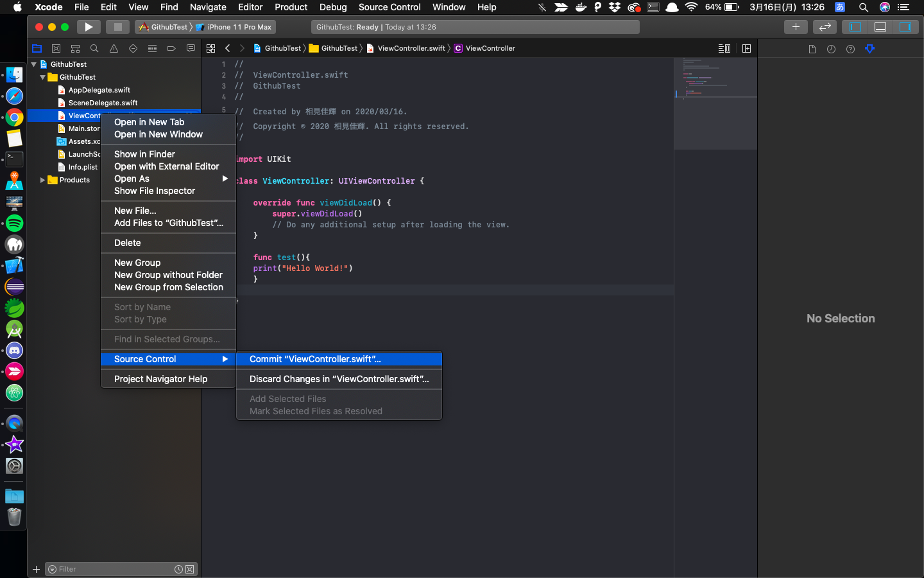
Task: Show the History inspector clock icon
Action: pyautogui.click(x=831, y=49)
